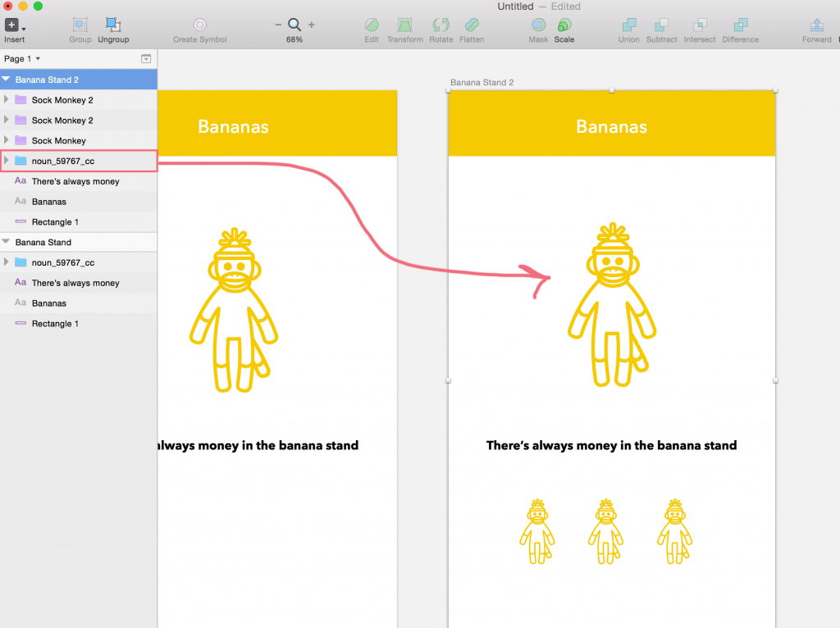Expand the highlighted noun_59767_cc group
The width and height of the screenshot is (840, 628).
[x=7, y=161]
